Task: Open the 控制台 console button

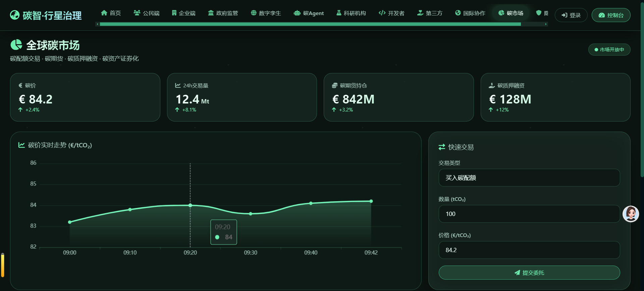Action: click(x=611, y=15)
